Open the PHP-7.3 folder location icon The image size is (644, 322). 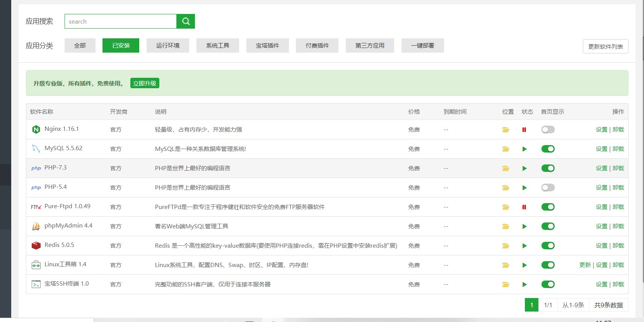(x=506, y=168)
